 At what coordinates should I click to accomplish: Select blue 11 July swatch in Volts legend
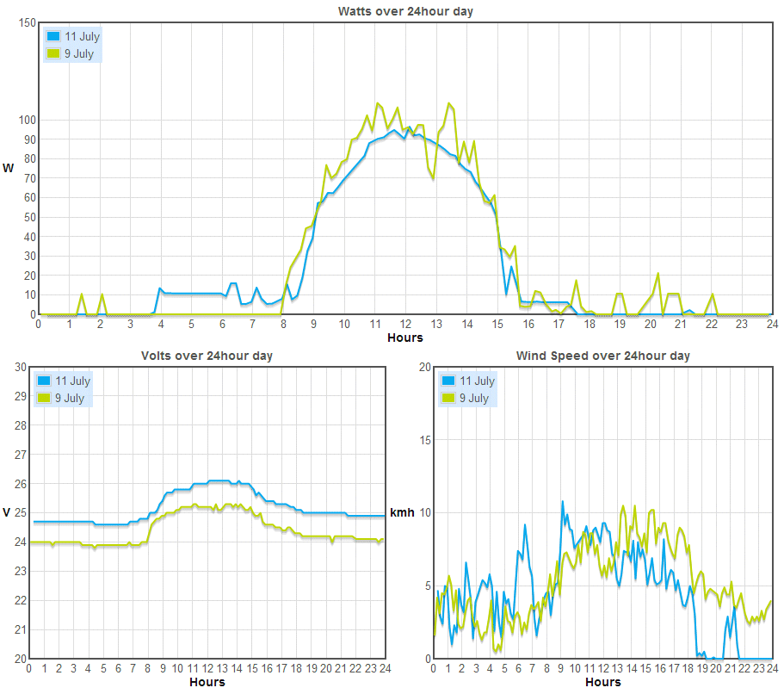click(x=45, y=381)
